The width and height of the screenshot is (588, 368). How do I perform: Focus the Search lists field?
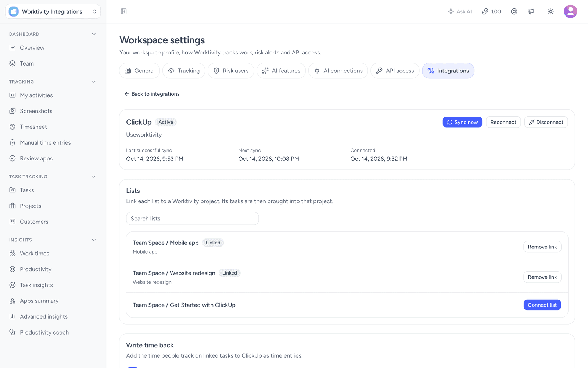(193, 219)
